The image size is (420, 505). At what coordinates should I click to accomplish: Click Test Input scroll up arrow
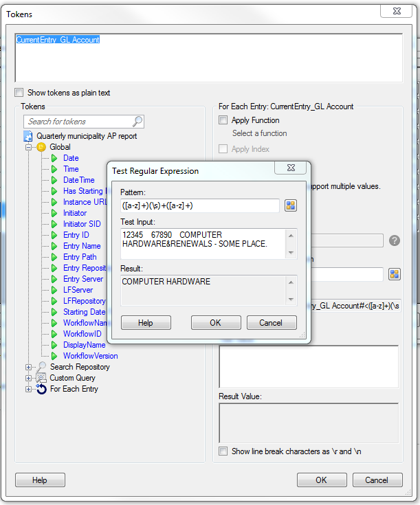291,236
